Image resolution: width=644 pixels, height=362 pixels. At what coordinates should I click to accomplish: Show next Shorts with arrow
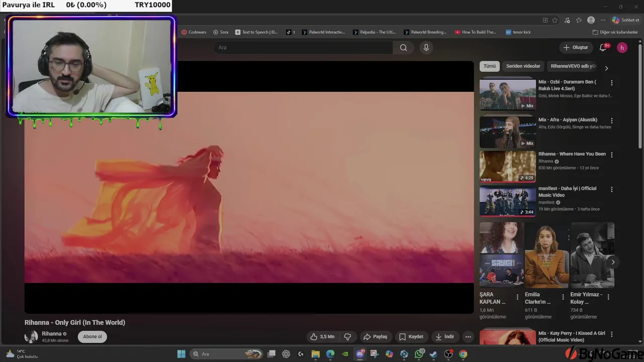click(x=613, y=262)
